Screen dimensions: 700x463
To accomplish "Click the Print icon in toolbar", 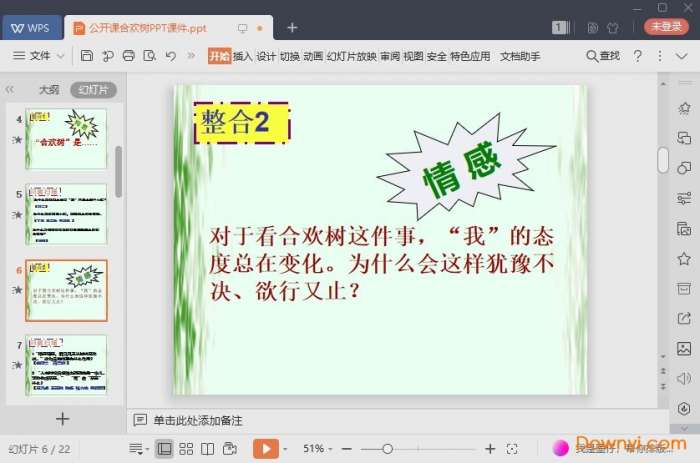I will (129, 56).
